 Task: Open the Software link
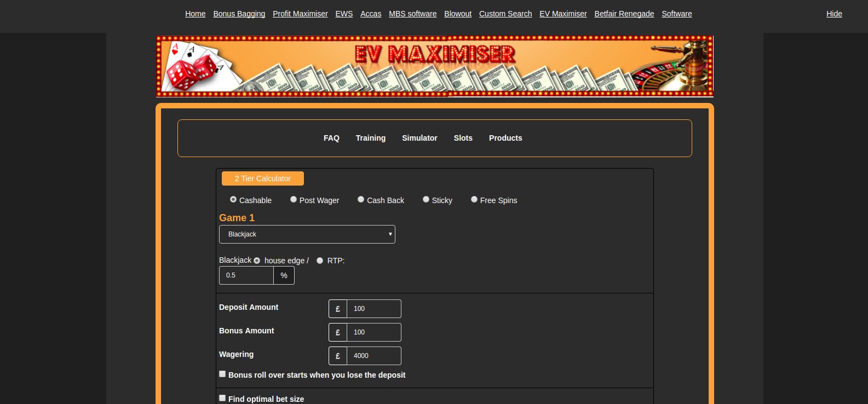pyautogui.click(x=677, y=14)
